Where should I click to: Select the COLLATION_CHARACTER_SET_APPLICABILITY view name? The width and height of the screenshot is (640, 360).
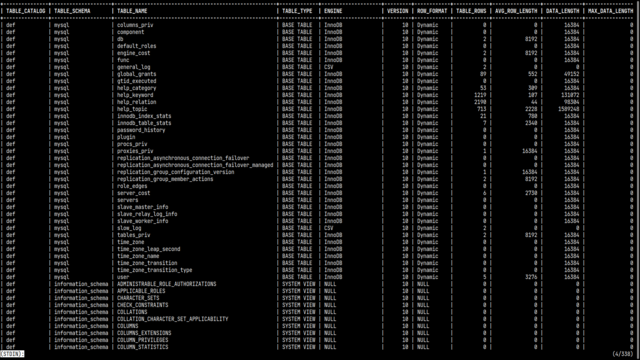(x=173, y=319)
